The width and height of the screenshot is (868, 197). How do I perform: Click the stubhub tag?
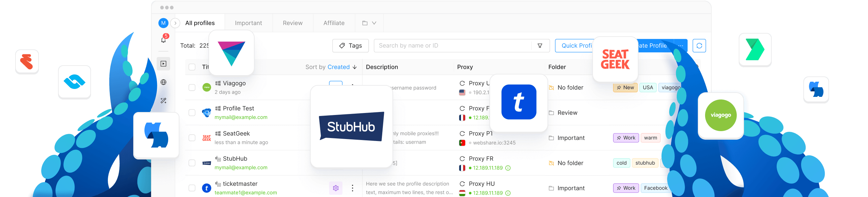click(645, 163)
